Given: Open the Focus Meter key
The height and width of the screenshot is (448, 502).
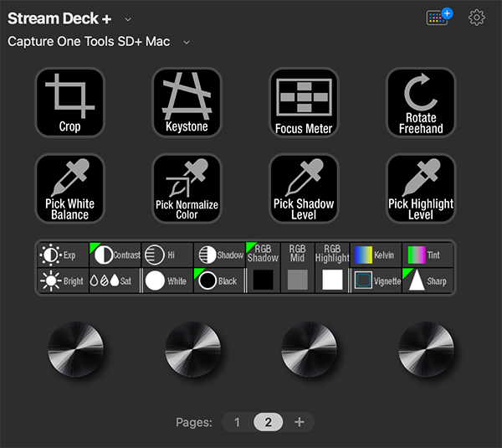Looking at the screenshot, I should (304, 102).
